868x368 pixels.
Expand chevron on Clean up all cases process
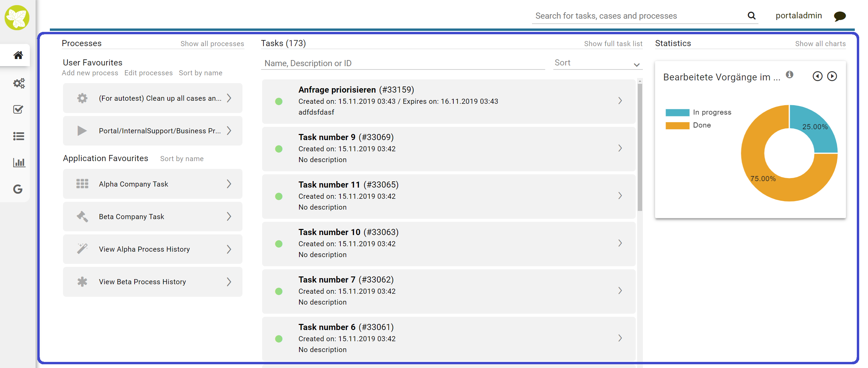(x=229, y=98)
